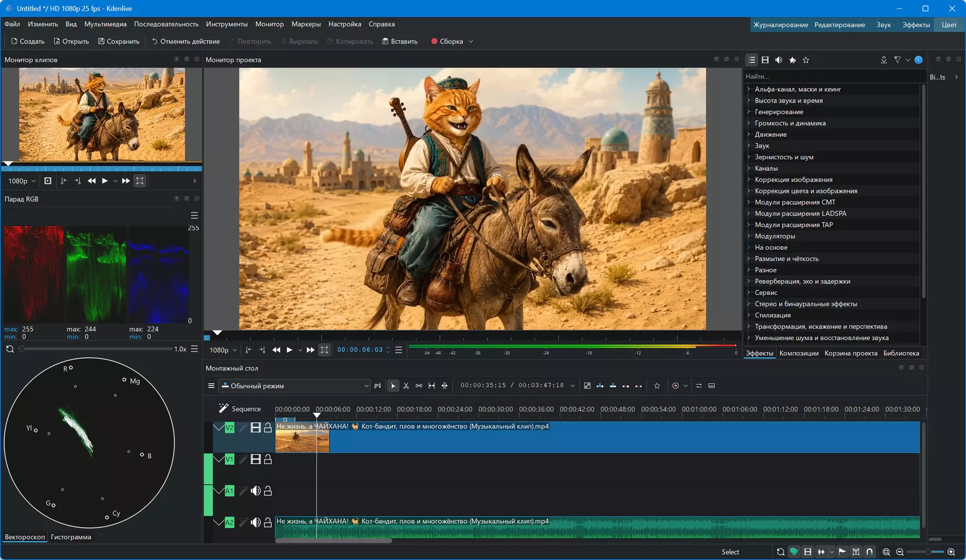
Task: Lock track V1
Action: click(x=268, y=460)
